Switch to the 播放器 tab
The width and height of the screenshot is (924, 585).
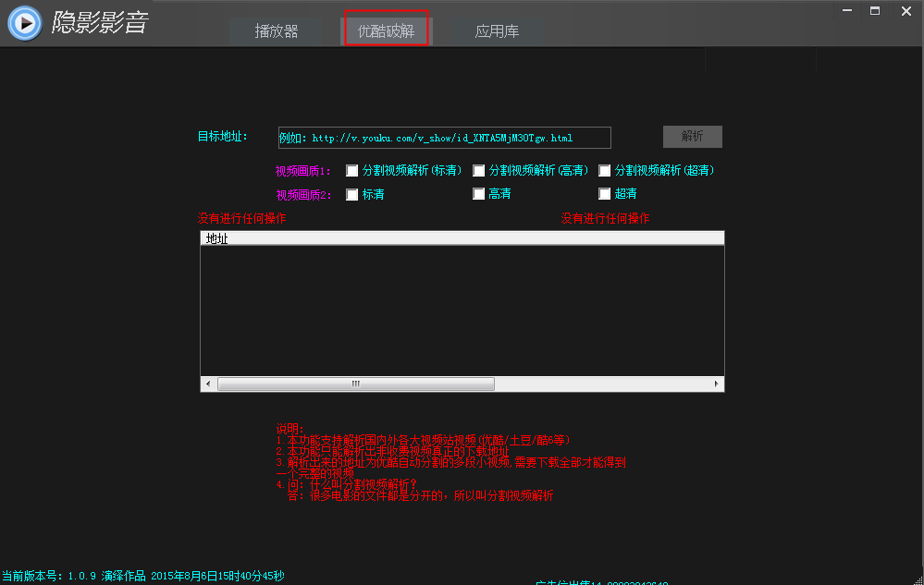coord(277,31)
